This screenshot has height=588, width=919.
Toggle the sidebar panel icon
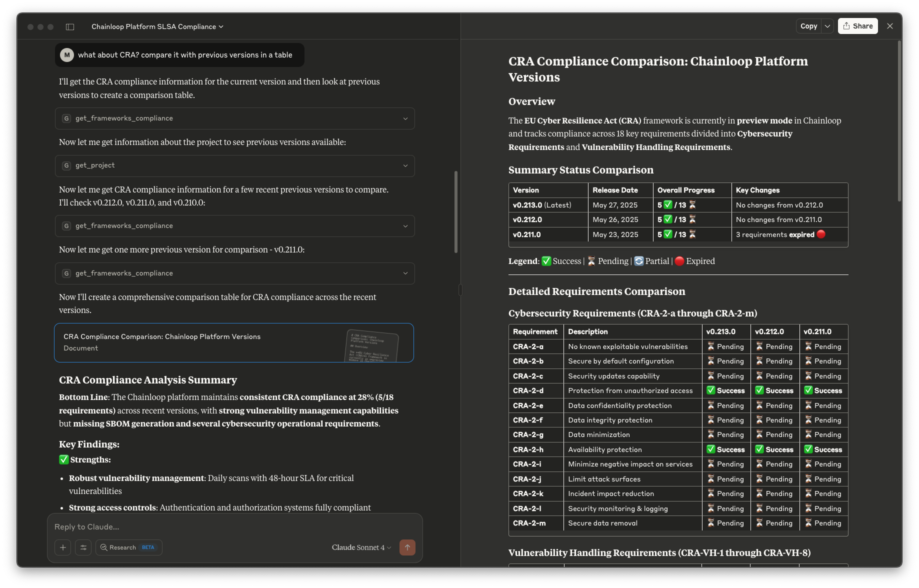[70, 27]
